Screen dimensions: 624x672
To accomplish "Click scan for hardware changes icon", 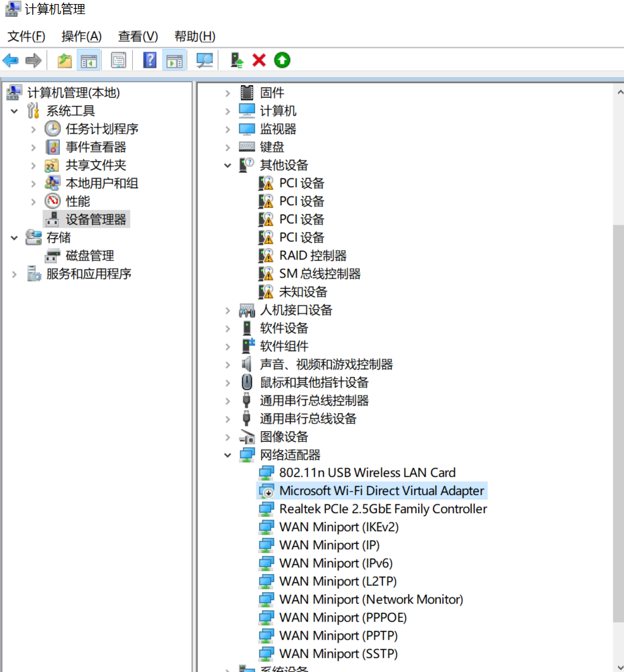I will pos(204,60).
